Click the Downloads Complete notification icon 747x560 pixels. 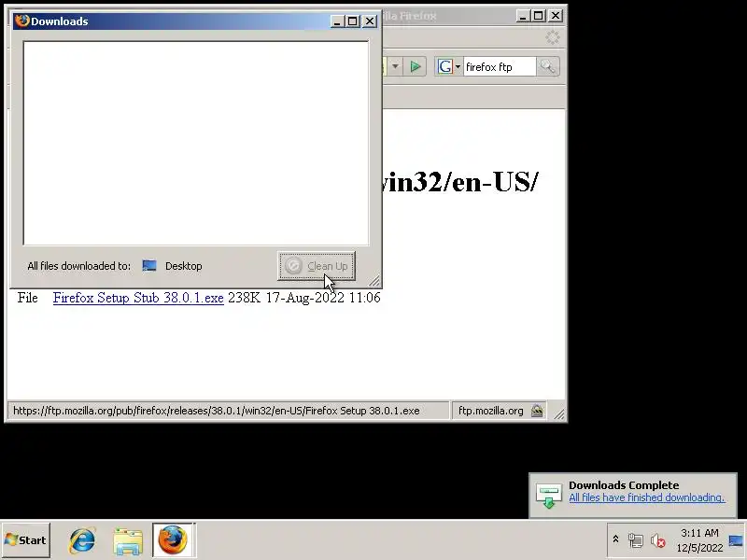click(x=548, y=496)
